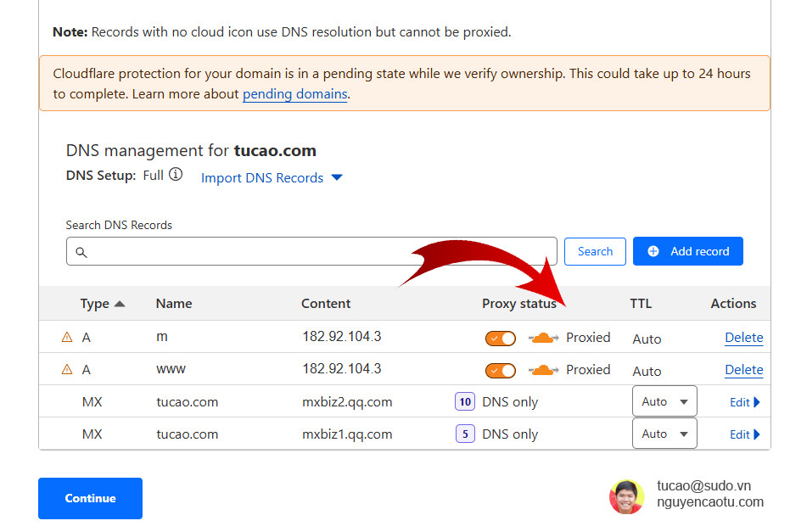
Task: Delete the m A record
Action: 743,337
